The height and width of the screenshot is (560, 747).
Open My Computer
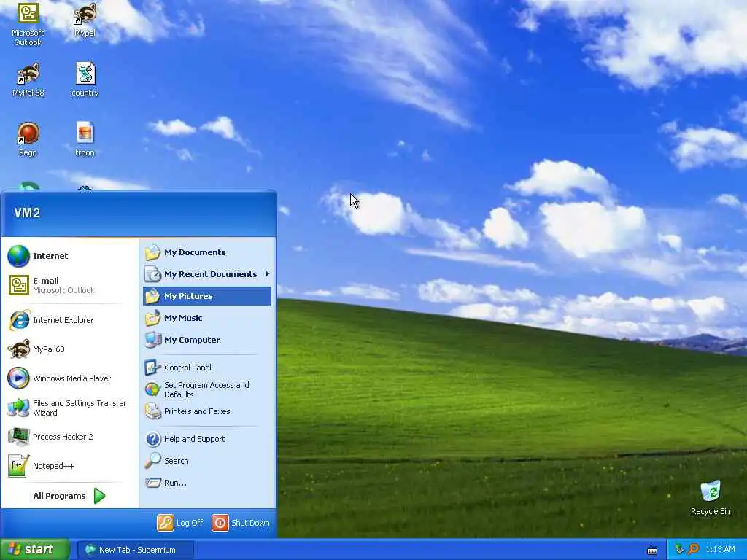coord(206,340)
